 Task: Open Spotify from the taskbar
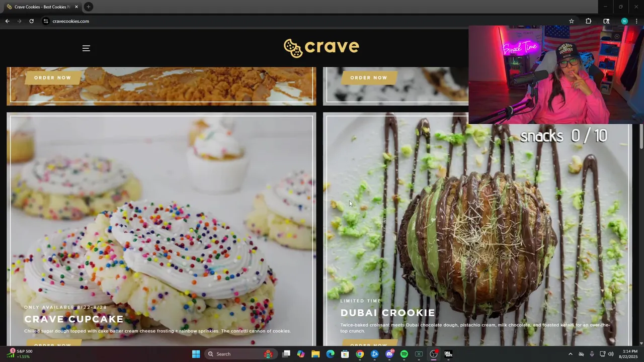click(404, 354)
